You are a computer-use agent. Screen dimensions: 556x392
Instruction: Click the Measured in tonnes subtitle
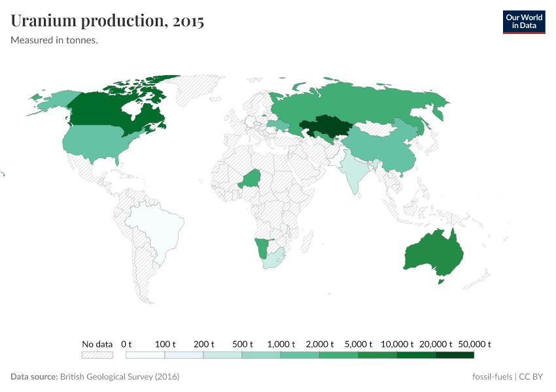56,40
